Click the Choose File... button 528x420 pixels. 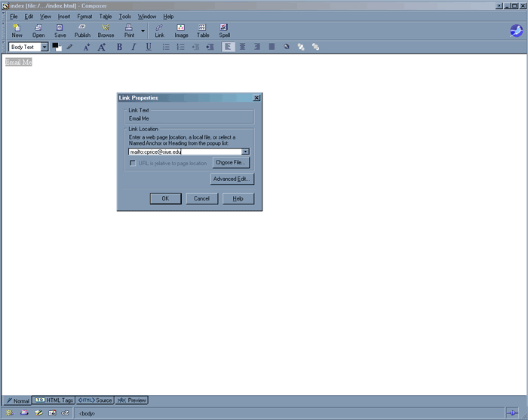point(229,162)
